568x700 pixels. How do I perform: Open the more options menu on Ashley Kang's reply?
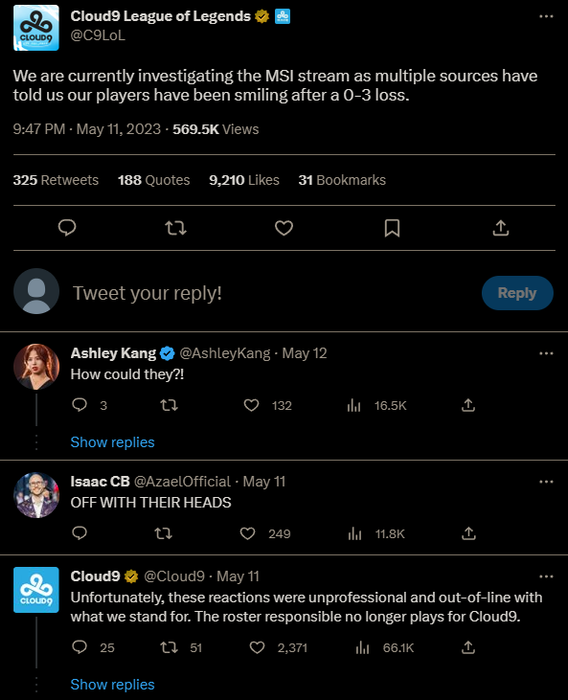coord(546,354)
